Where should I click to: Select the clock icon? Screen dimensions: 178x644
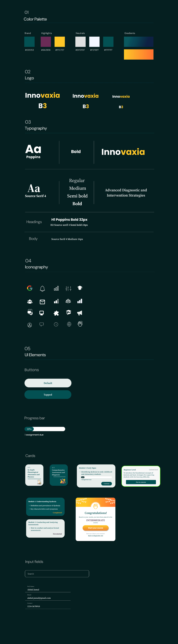pyautogui.click(x=56, y=324)
